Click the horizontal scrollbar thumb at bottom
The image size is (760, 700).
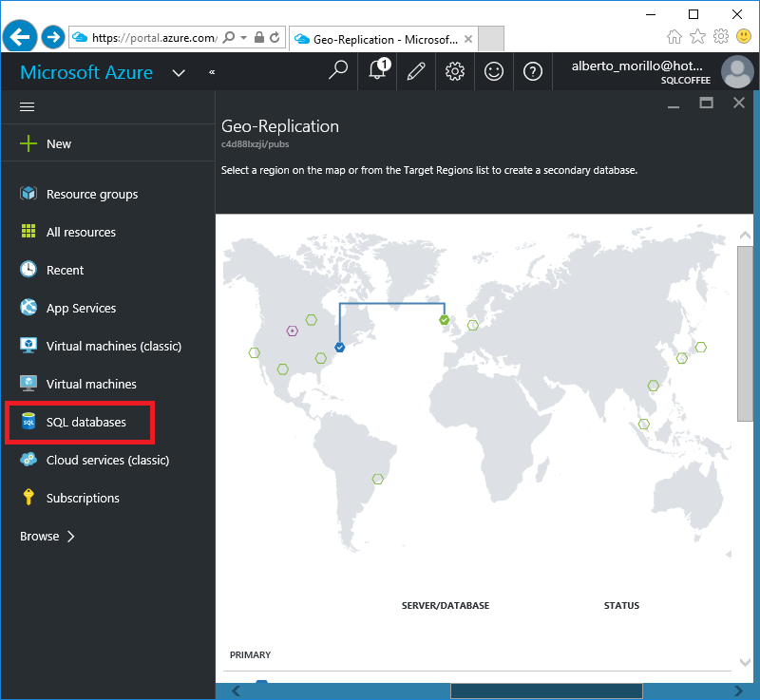(546, 691)
